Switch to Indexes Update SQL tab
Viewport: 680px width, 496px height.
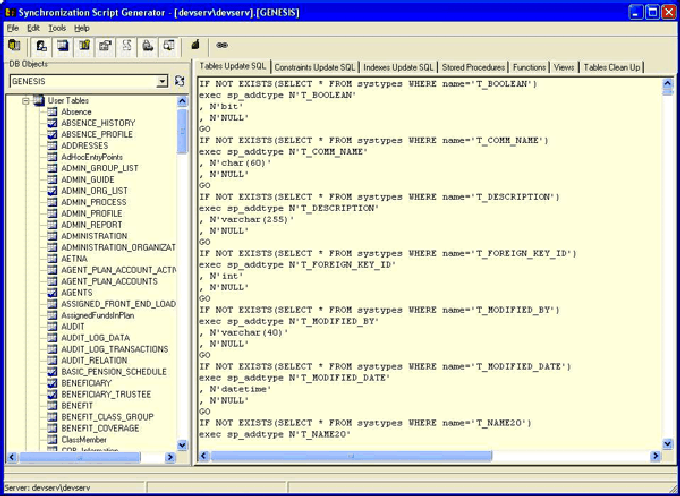coord(398,68)
